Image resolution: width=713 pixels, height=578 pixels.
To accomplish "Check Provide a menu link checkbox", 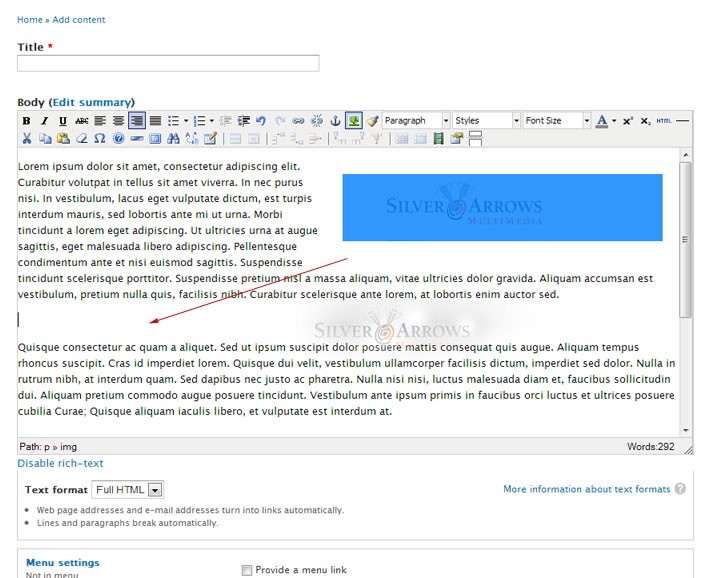I will click(x=247, y=570).
